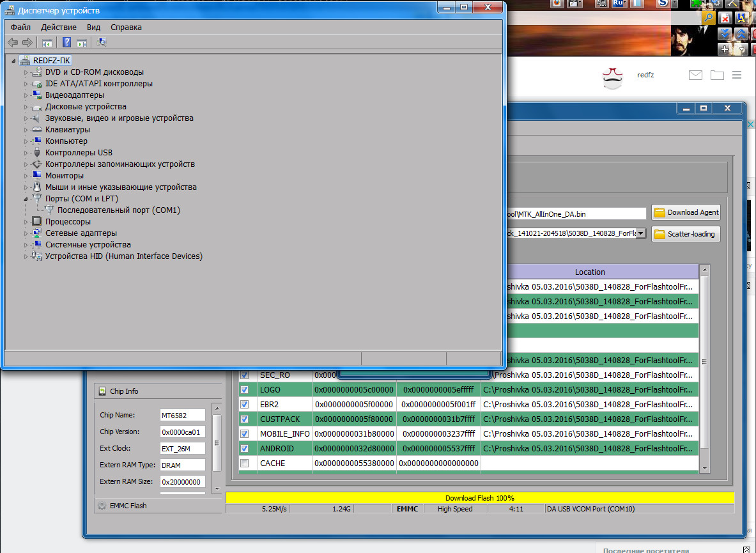Expand the Контроллеры USB node
Image resolution: width=756 pixels, height=553 pixels.
26,153
